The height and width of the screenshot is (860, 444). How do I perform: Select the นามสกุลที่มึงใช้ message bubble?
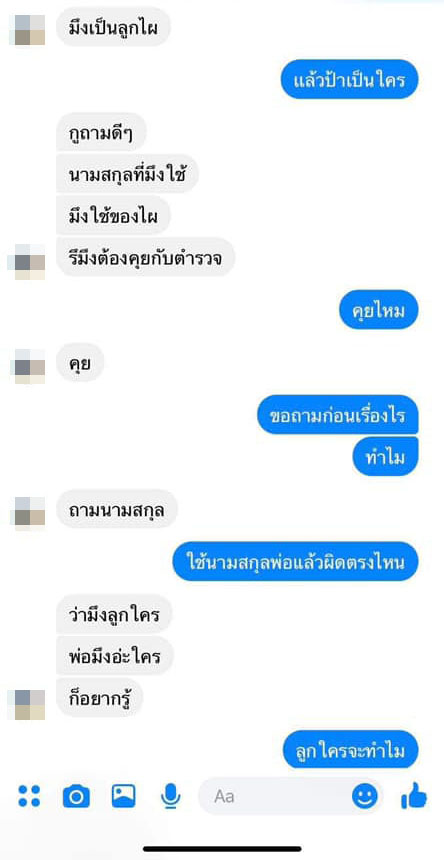pos(127,174)
